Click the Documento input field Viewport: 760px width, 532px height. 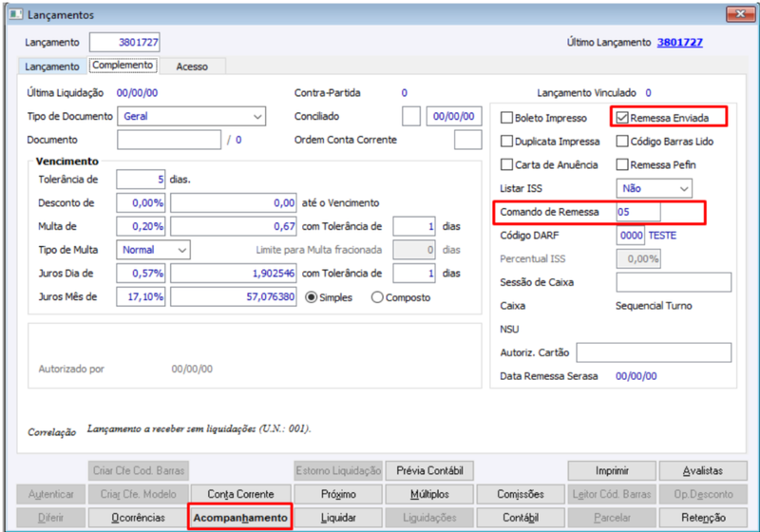[x=169, y=140]
